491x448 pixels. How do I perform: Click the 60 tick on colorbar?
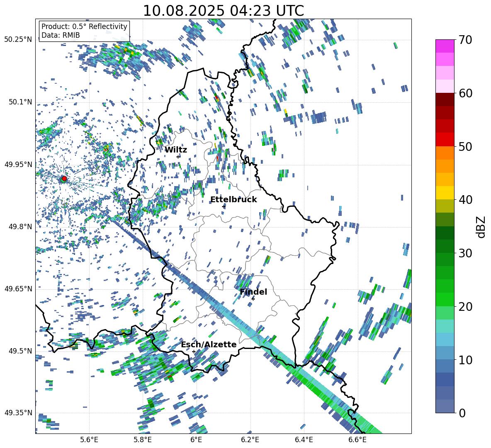[x=466, y=93]
